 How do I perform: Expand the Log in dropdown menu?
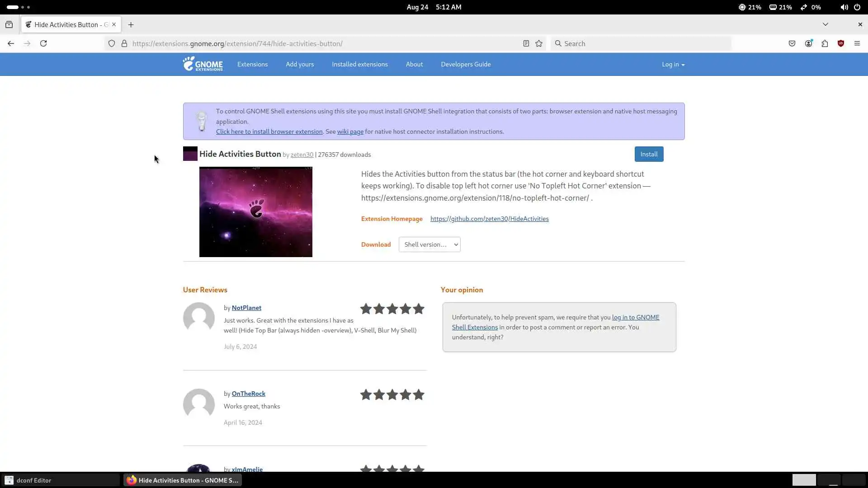click(x=673, y=65)
